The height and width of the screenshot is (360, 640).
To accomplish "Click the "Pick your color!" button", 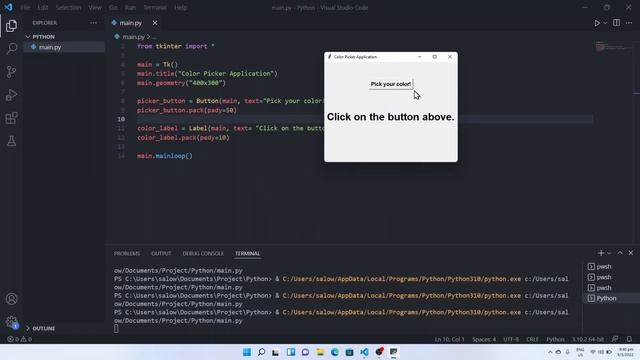I will [391, 84].
